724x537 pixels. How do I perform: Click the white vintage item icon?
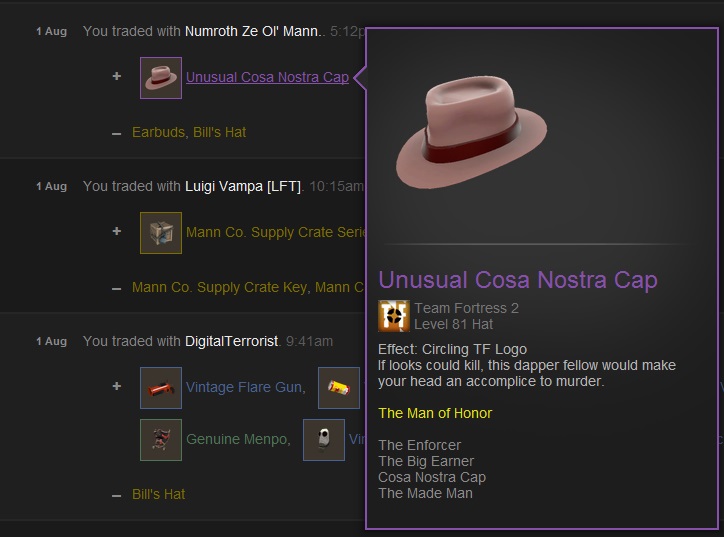(x=324, y=440)
